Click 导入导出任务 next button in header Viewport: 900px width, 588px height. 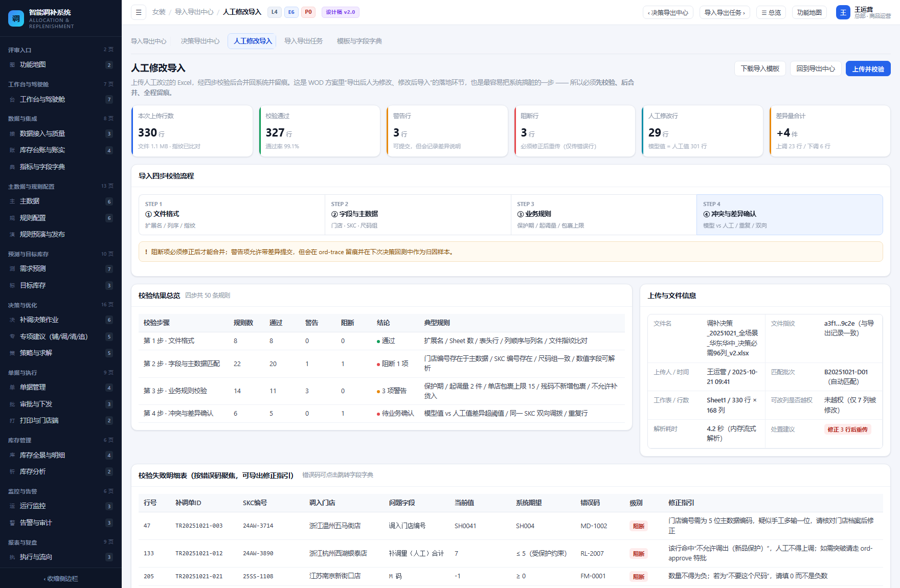click(725, 12)
